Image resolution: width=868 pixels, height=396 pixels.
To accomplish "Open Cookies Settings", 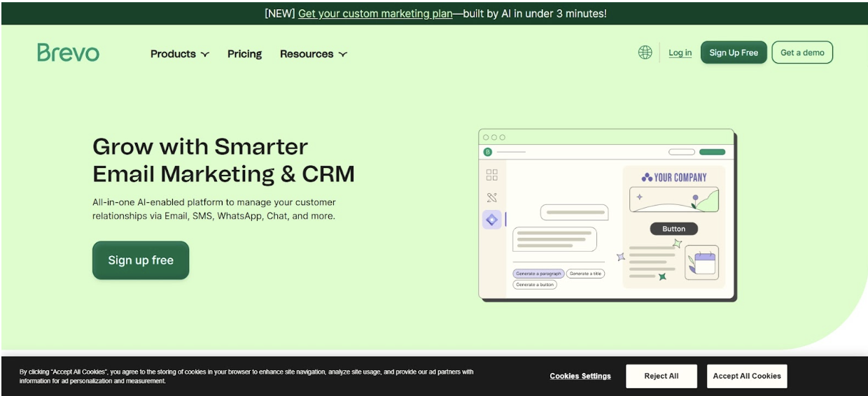I will pos(580,376).
